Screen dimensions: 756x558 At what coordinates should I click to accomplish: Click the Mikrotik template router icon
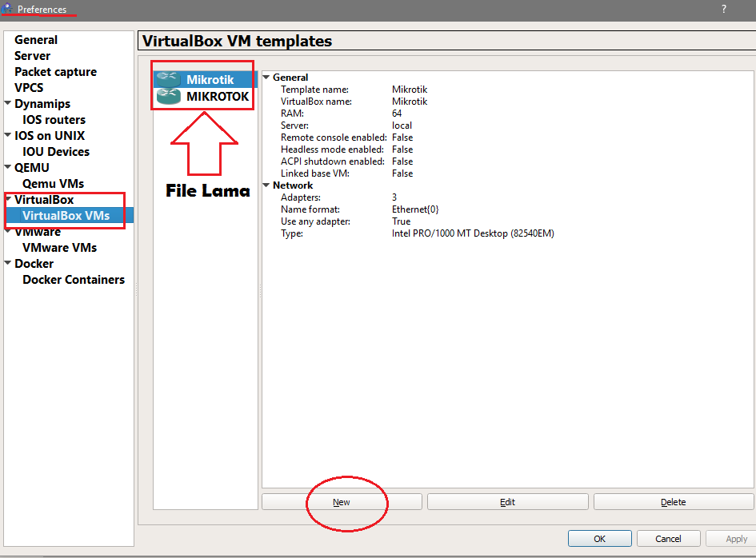click(168, 79)
